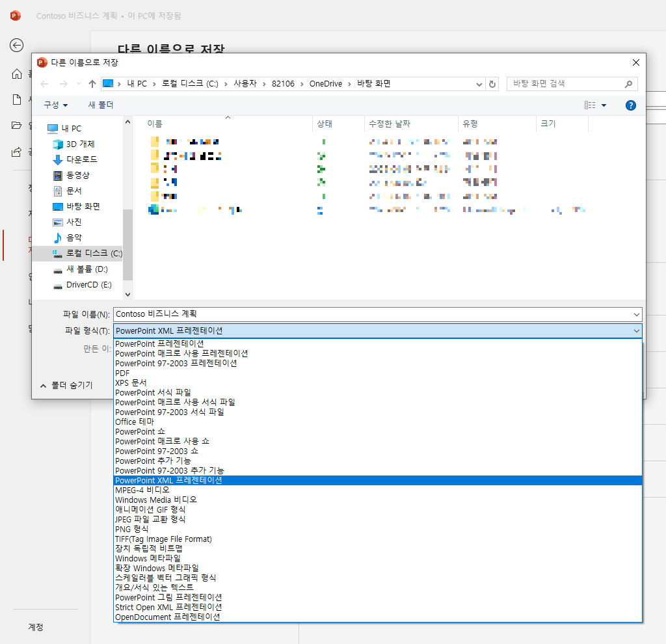666x644 pixels.
Task: Choose 스케일러블 벡터 그래픽 형식
Action: pos(378,578)
